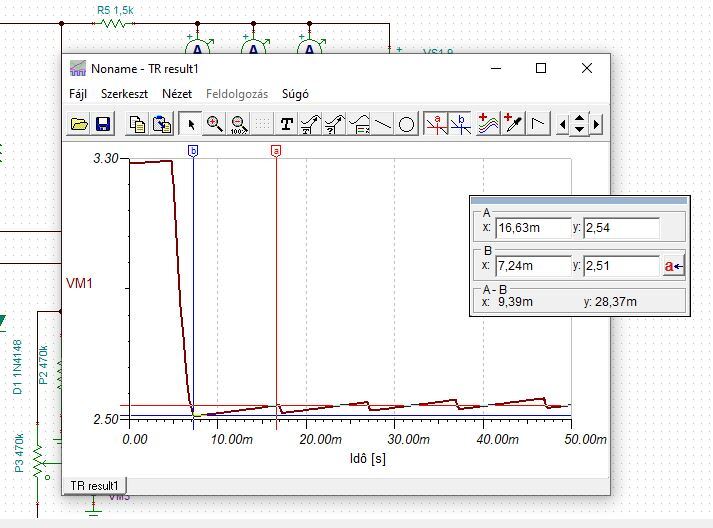Select the line drawing tool
713x528 pixels.
point(382,124)
